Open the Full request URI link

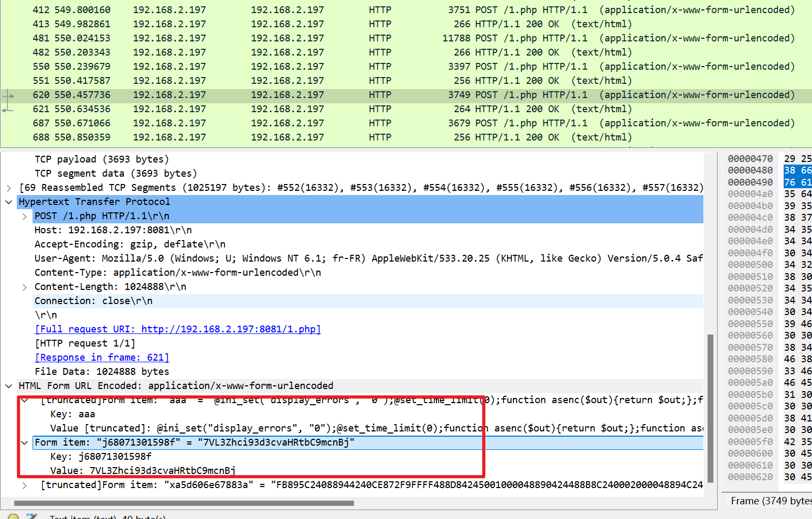[x=178, y=329]
